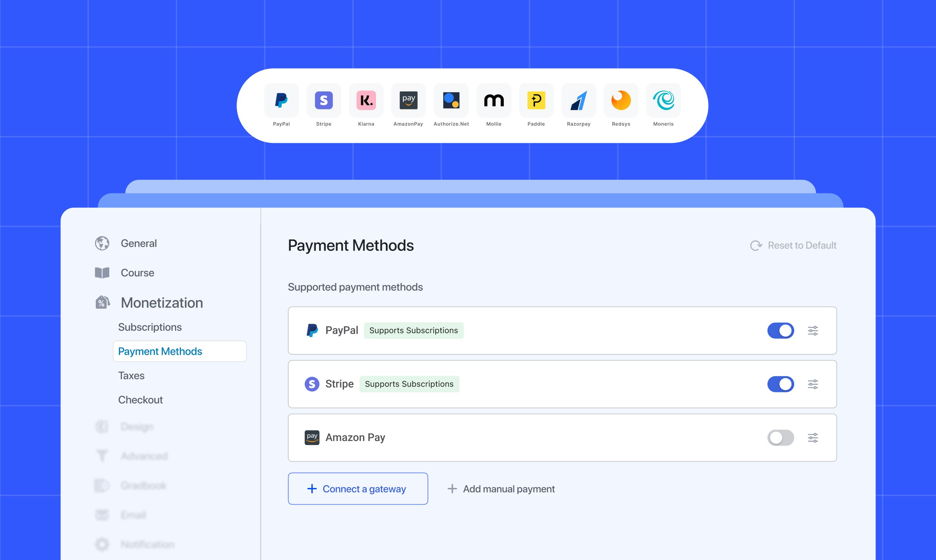
Task: Click Connect a gateway button
Action: [x=358, y=489]
